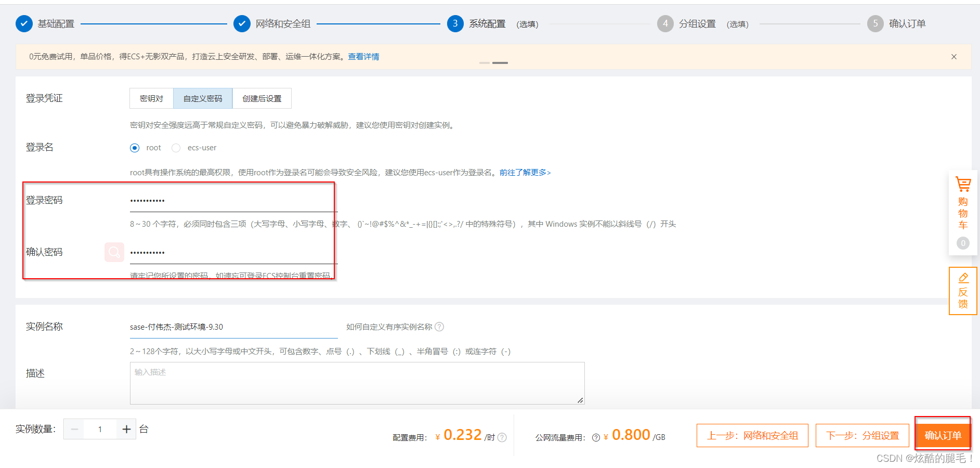Choose 密钥对 credential option
The height and width of the screenshot is (468, 980).
click(151, 98)
